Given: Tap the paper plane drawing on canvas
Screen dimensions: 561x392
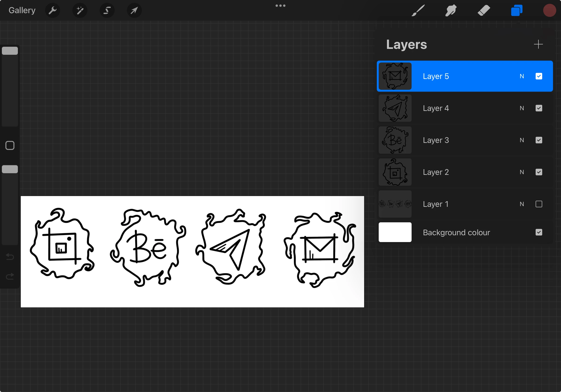Looking at the screenshot, I should pyautogui.click(x=231, y=247).
